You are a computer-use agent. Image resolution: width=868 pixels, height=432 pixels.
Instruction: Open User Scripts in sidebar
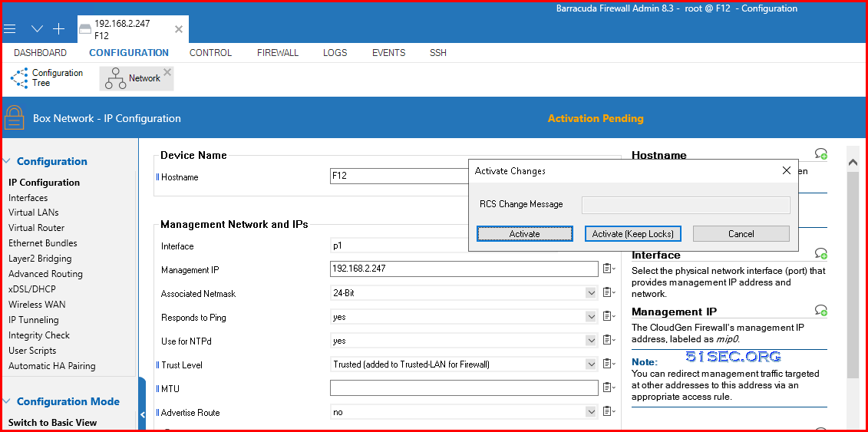pyautogui.click(x=32, y=350)
